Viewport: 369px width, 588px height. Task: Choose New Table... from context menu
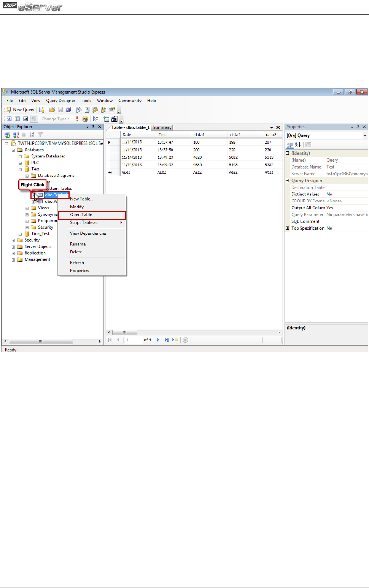coord(92,199)
